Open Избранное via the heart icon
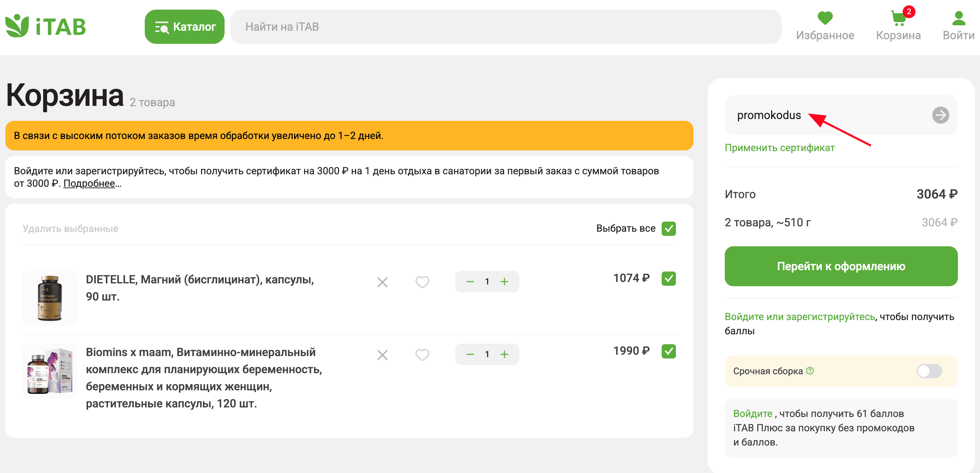980x473 pixels. (825, 17)
